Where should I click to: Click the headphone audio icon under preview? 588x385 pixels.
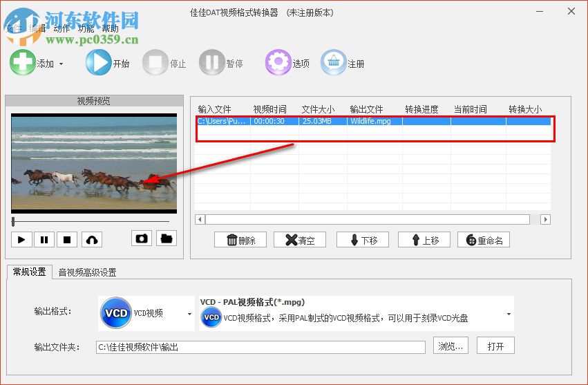tap(92, 239)
